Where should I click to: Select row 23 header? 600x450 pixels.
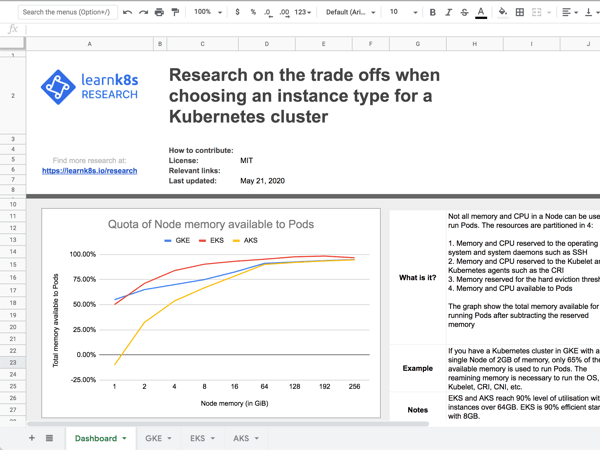click(x=13, y=362)
